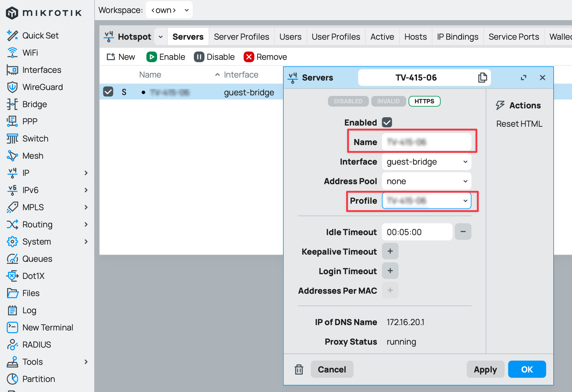Screen dimensions: 572x392
Task: Open the Partition sidebar icon
Action: point(12,379)
